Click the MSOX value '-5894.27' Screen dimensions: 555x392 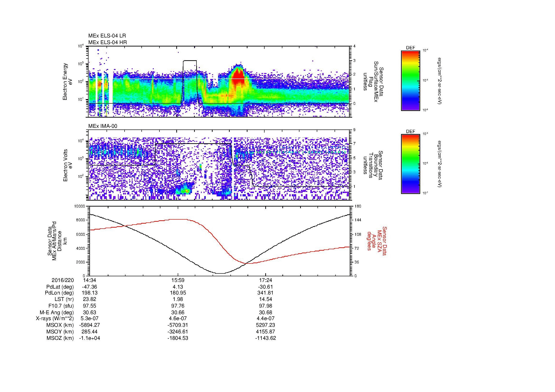coord(90,325)
